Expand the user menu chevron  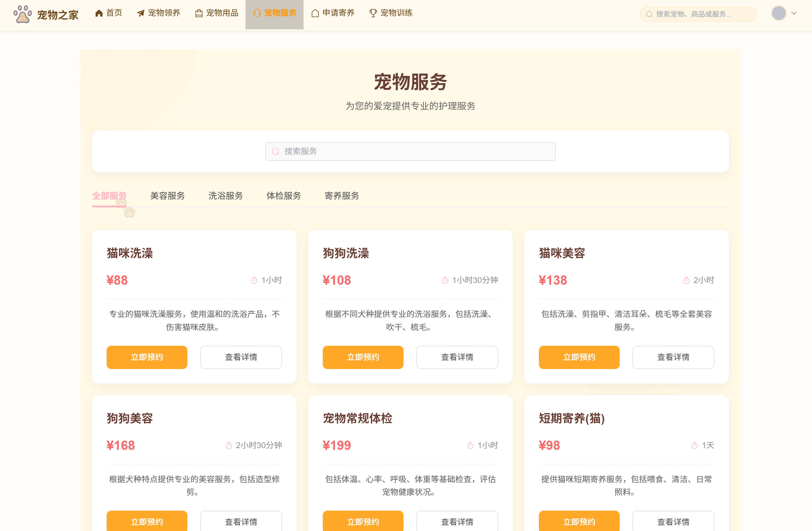click(x=794, y=13)
